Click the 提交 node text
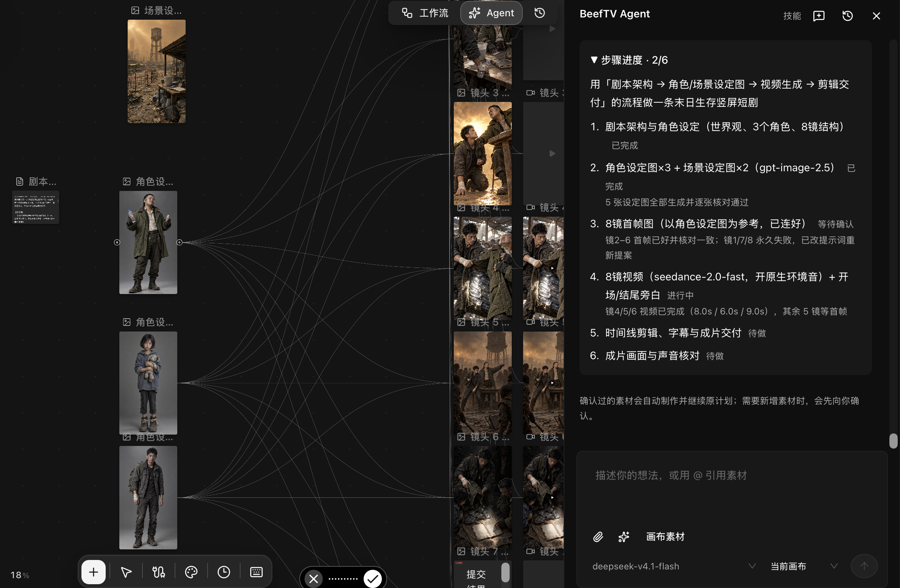 tap(476, 574)
